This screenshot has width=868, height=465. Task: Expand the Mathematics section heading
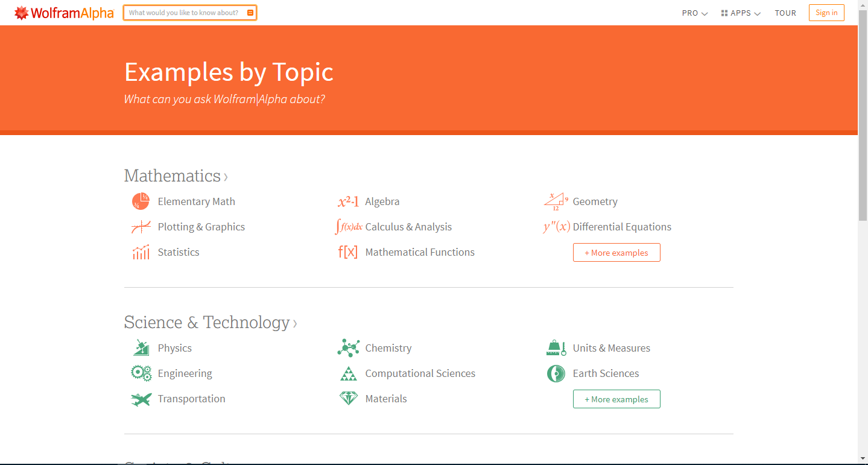tap(176, 176)
